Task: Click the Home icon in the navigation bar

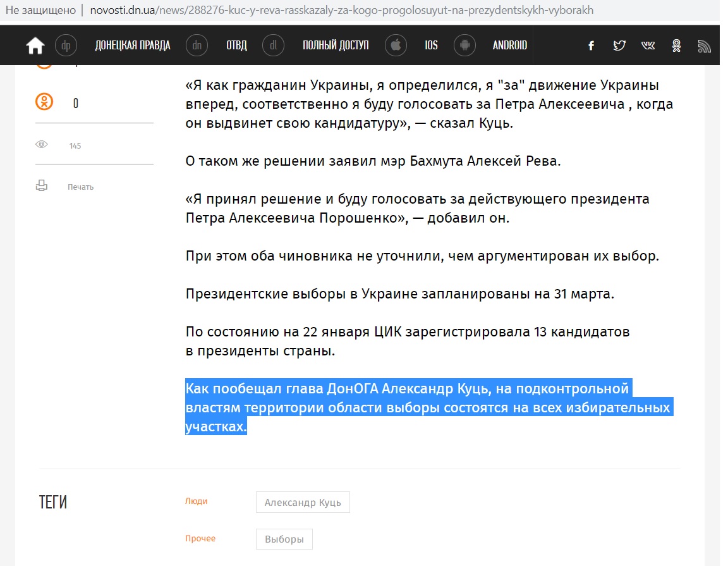Action: 35,44
